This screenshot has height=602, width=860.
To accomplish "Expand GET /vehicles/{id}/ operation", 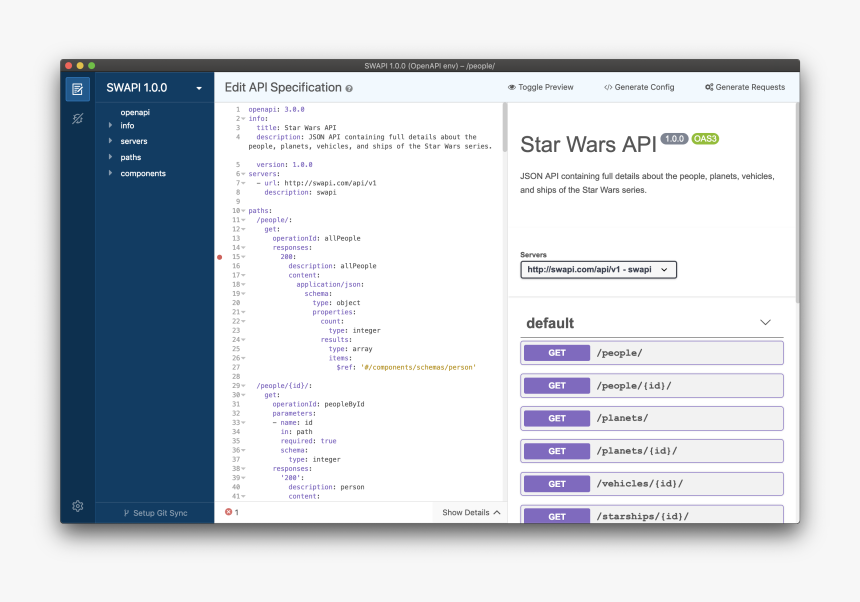I will click(652, 484).
